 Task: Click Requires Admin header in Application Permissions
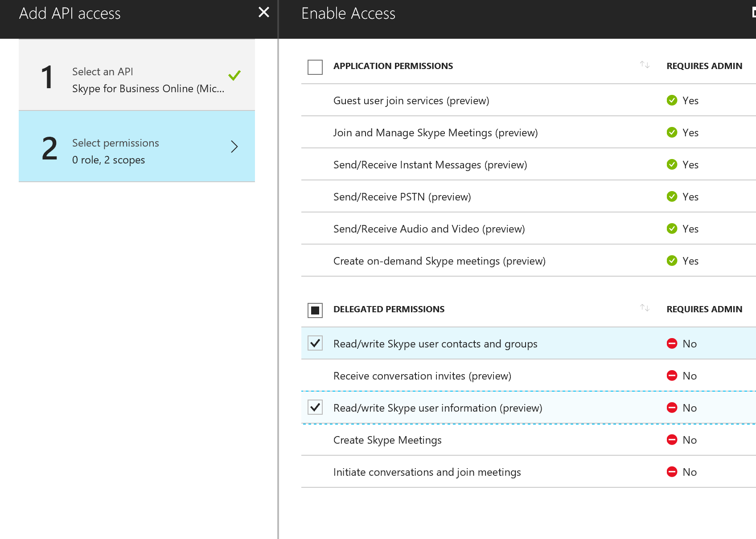pos(704,66)
